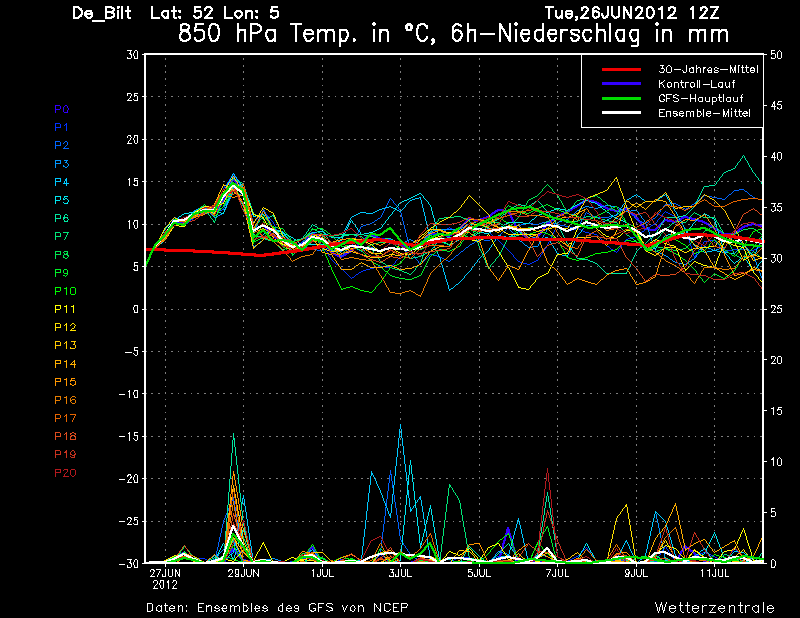Click the P15 ensemble member label
The image size is (800, 618).
[65, 382]
